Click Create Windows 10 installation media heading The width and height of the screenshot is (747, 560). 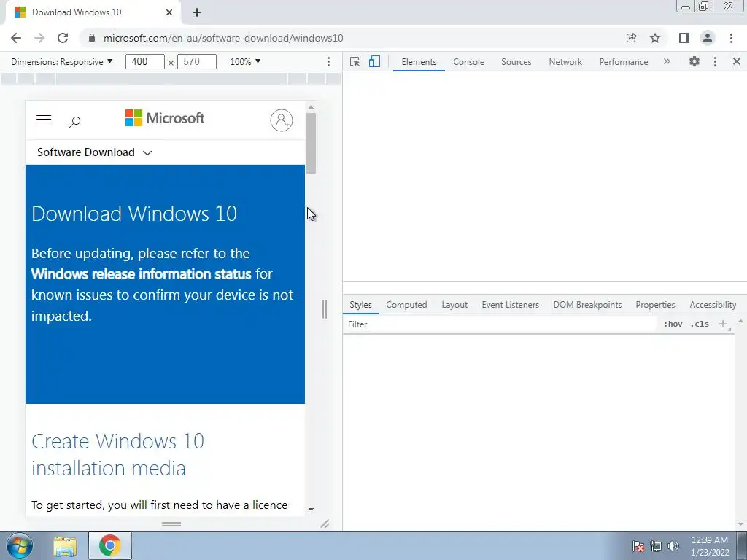tap(117, 455)
